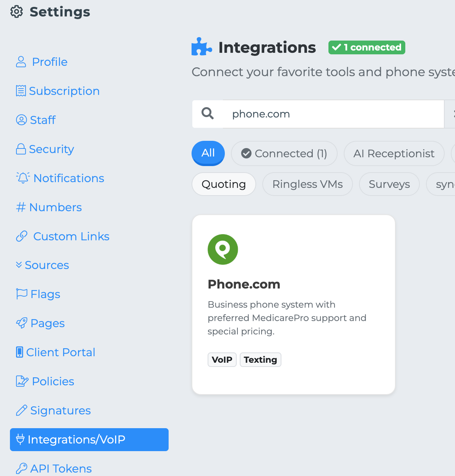Click the Pages rocket icon
Screen dimensions: 455x476
(22, 323)
